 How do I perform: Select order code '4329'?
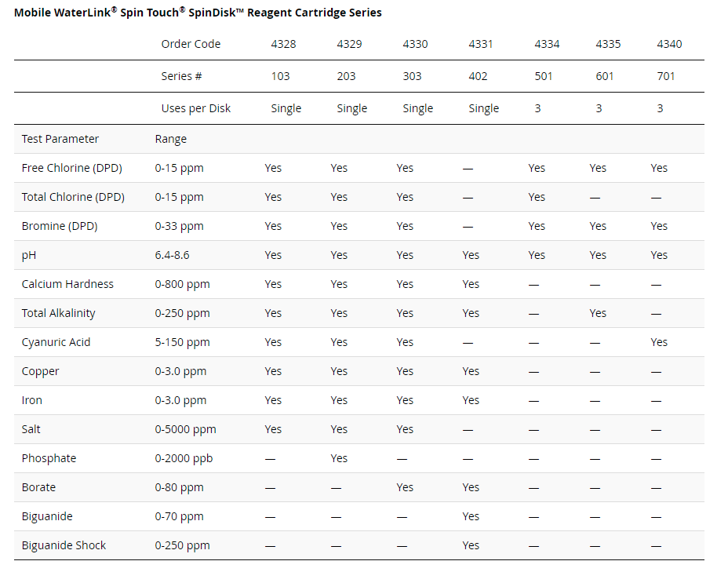click(350, 44)
